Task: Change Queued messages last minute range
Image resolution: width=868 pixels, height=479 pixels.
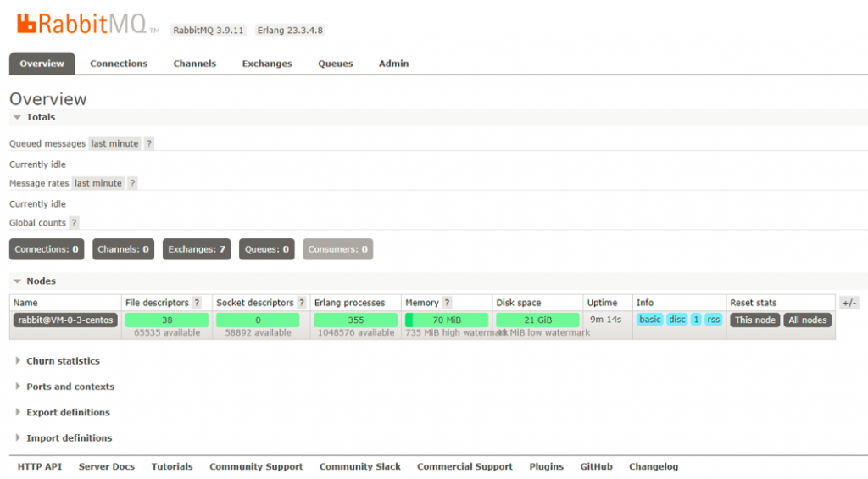Action: [114, 143]
